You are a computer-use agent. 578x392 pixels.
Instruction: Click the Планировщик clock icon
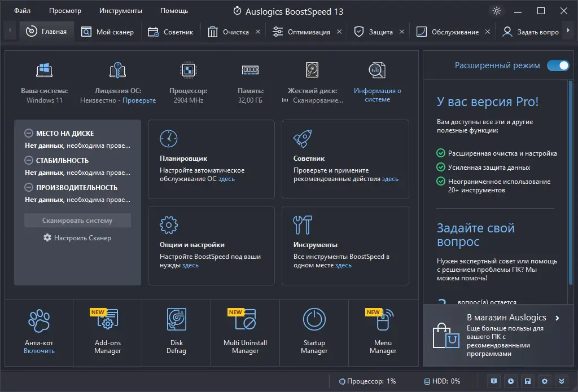[x=168, y=139]
